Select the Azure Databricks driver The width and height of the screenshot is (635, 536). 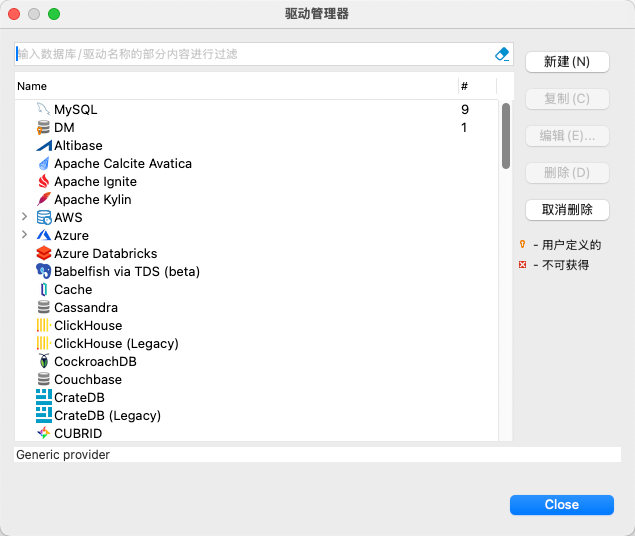click(257, 253)
